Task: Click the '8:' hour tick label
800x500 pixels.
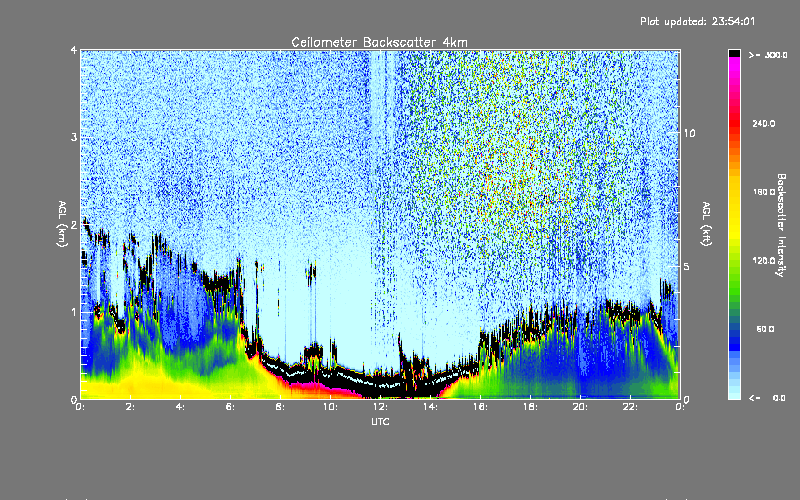Action: (280, 407)
